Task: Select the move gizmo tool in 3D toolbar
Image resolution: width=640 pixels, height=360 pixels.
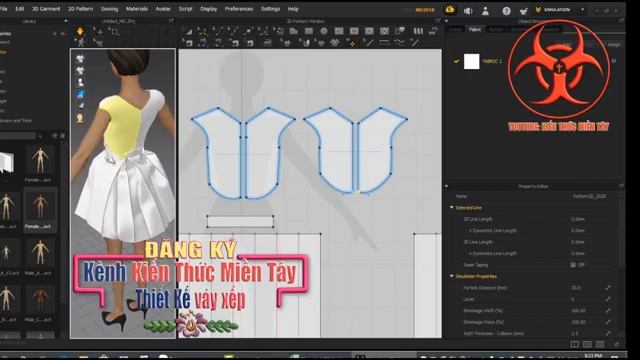Action: [98, 31]
